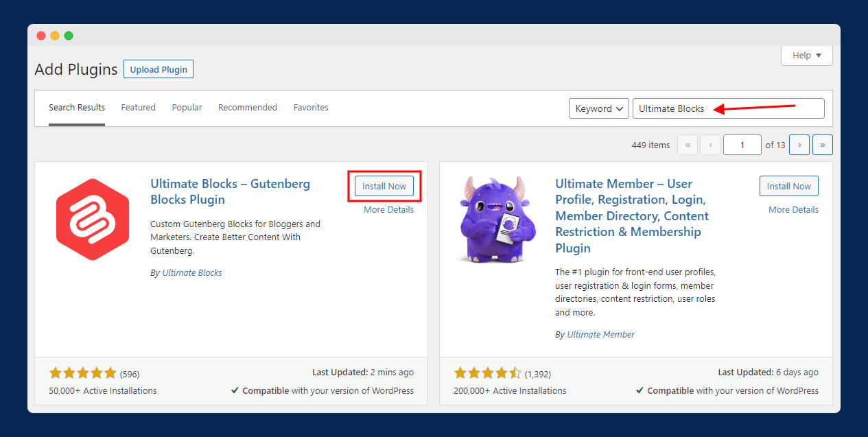Screen dimensions: 868x437
Task: Jump to last page of plugin results
Action: click(x=823, y=145)
